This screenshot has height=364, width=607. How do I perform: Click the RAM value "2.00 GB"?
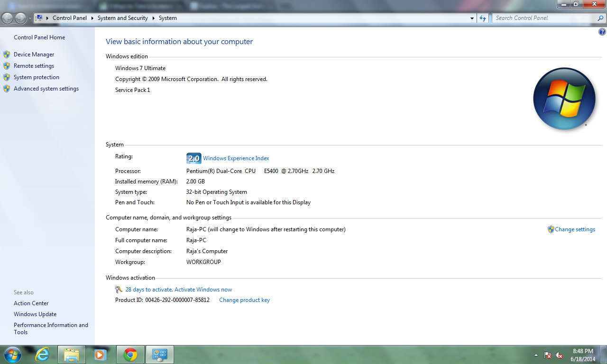tap(195, 182)
